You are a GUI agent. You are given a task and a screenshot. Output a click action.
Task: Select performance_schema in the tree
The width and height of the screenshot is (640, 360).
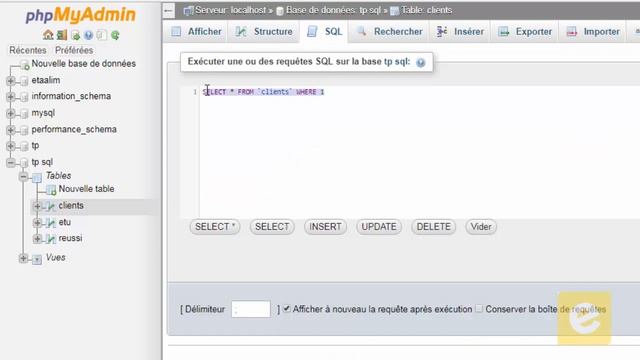(74, 129)
